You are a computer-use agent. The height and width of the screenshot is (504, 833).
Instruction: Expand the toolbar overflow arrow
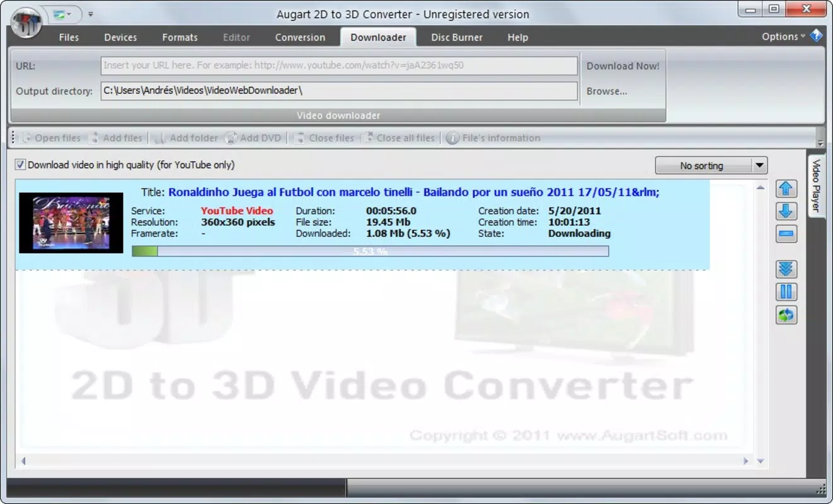click(820, 143)
